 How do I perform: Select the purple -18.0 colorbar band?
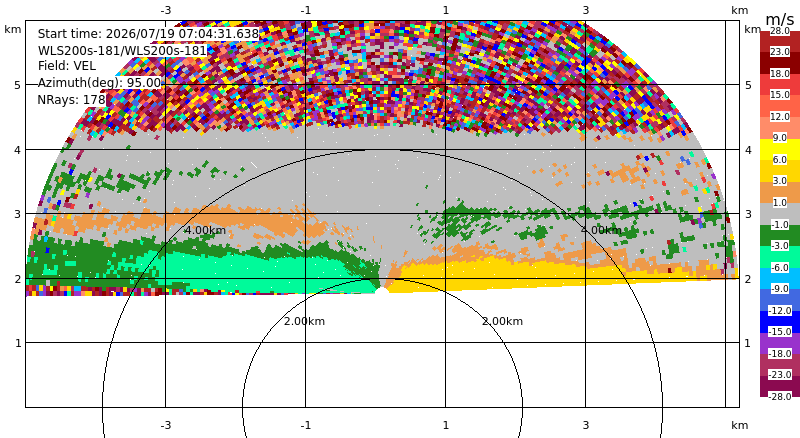[x=780, y=343]
